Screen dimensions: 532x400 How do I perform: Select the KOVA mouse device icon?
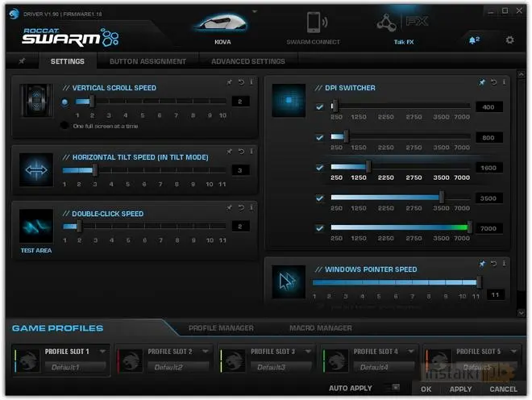click(222, 24)
